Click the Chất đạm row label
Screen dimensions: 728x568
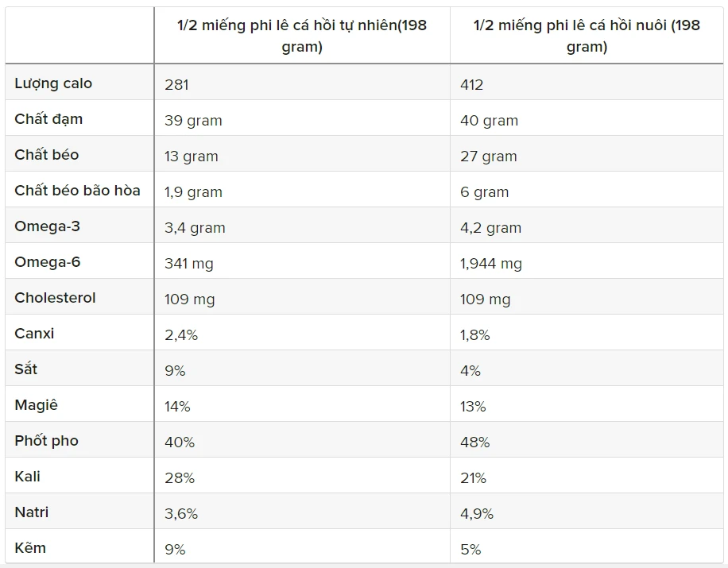pyautogui.click(x=48, y=119)
